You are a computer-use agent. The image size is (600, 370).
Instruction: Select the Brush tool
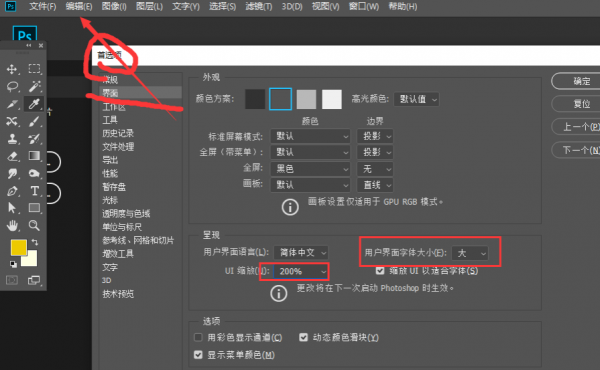[x=34, y=121]
